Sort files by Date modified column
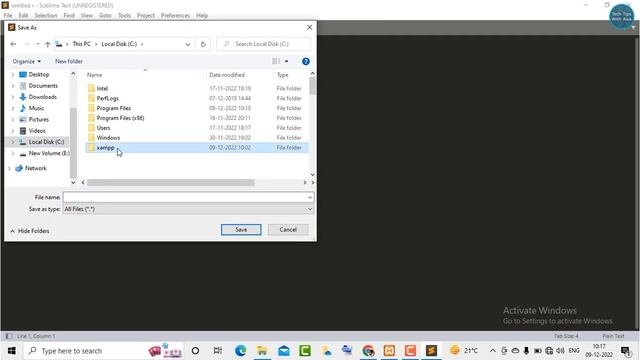This screenshot has width=640, height=360. click(x=227, y=75)
